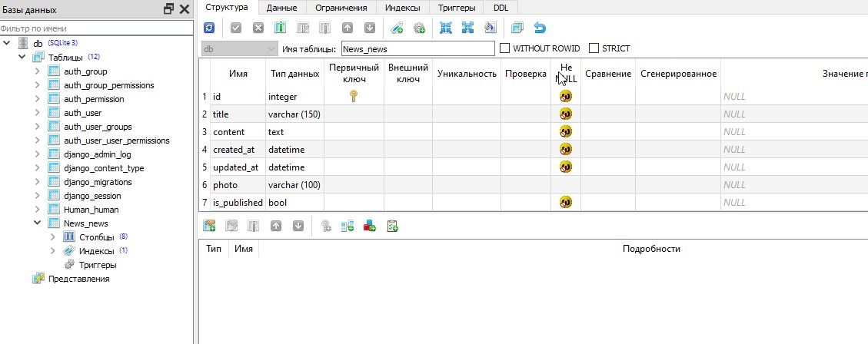Viewport: 868px width, 344px height.
Task: Commit structure changes with the checkmark icon
Action: (x=236, y=27)
